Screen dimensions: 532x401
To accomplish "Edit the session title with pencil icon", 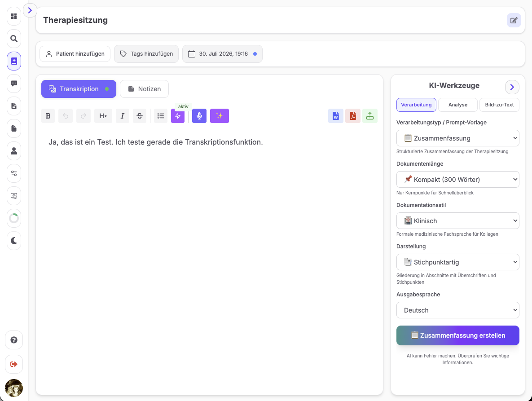I will click(x=514, y=20).
